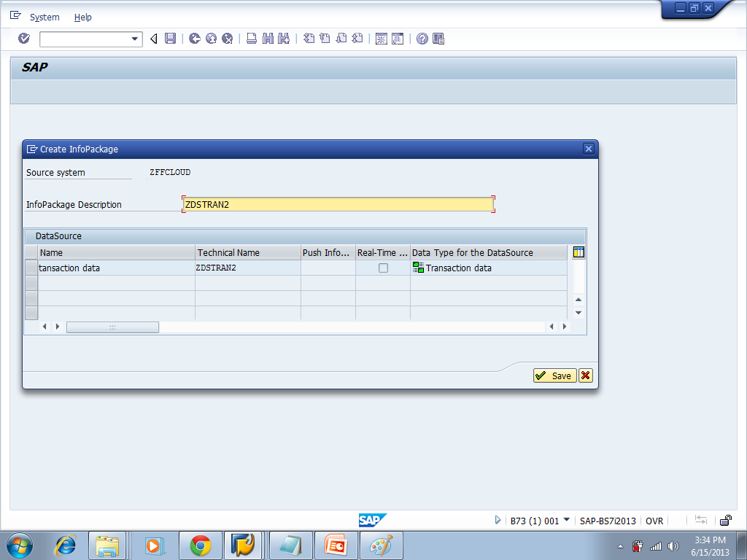Select the 'tansaction data' row selector

[x=31, y=268]
